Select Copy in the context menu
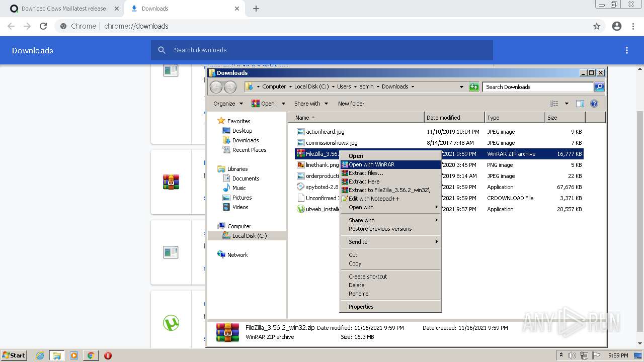The width and height of the screenshot is (644, 362). (x=390, y=263)
